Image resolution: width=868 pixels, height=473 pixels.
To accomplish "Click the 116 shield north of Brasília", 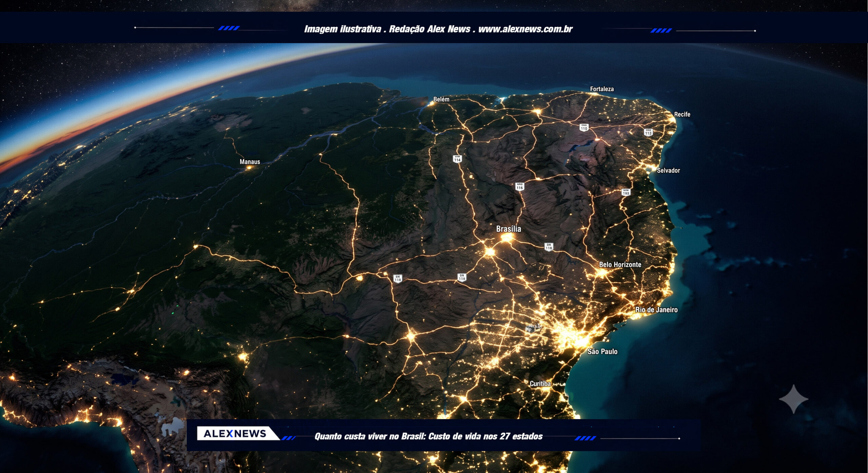I will click(x=519, y=186).
